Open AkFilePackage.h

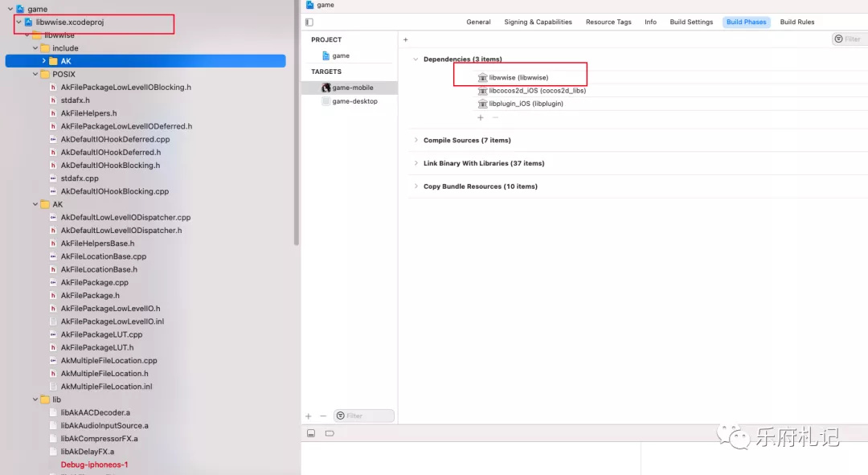tap(90, 296)
